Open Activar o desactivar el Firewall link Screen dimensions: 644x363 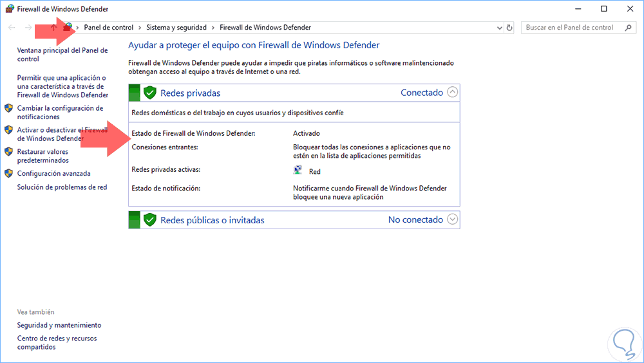(62, 135)
